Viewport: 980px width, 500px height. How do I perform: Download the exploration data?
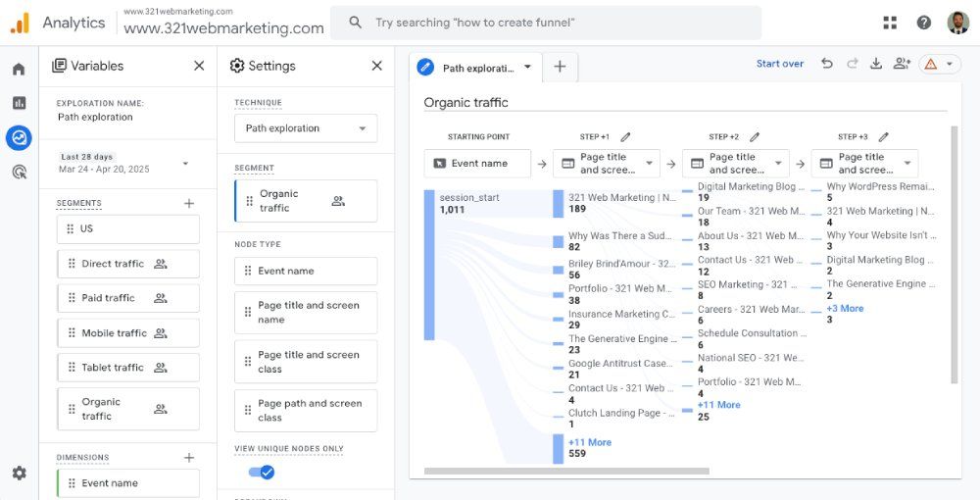coord(876,64)
